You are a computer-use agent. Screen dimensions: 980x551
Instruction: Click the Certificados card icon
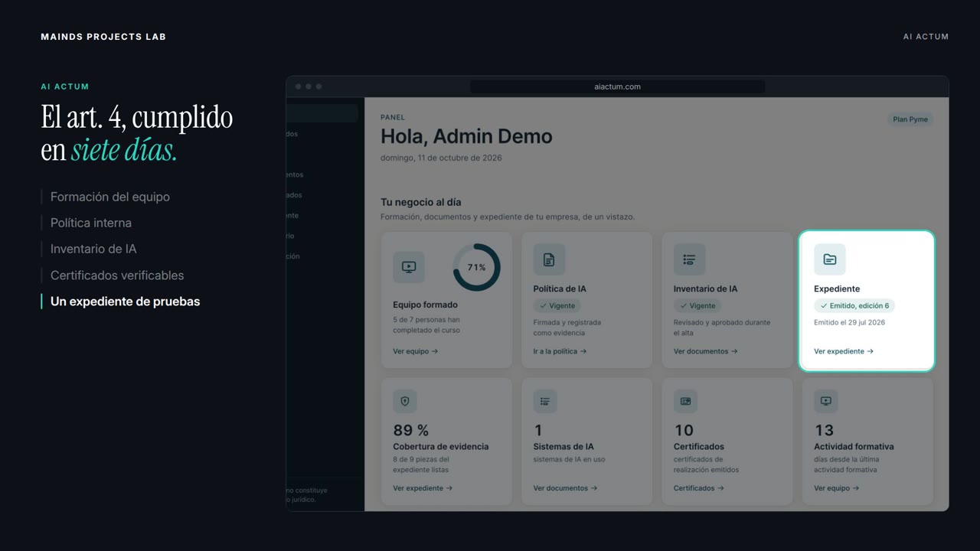685,401
